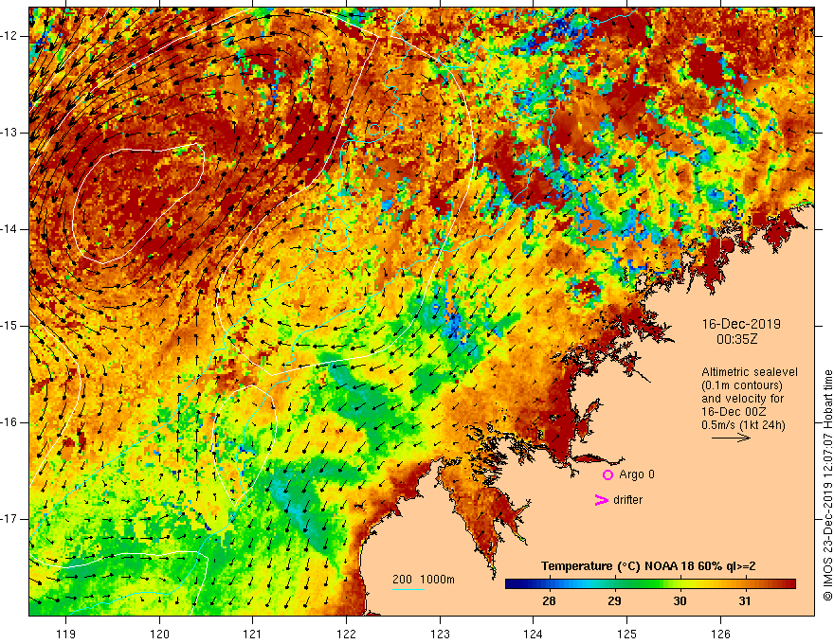Click the magenta drifter arrow legend symbol
Image resolution: width=834 pixels, height=644 pixels.
[602, 500]
